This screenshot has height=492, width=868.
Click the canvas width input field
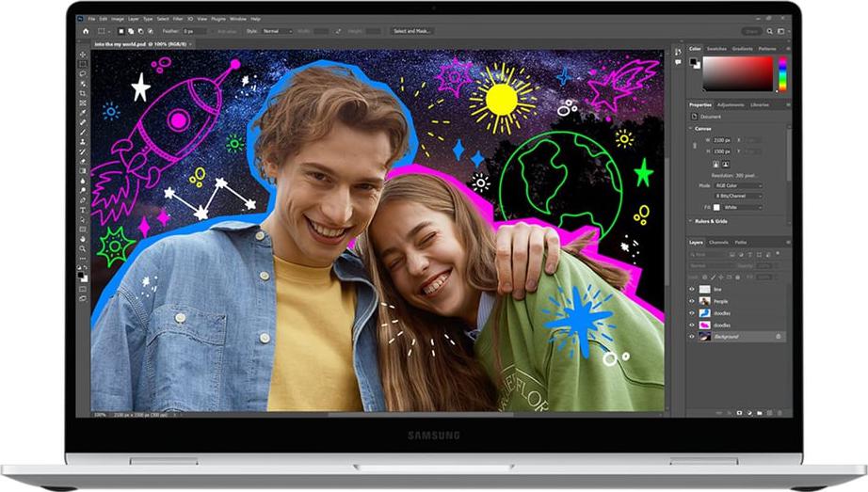723,140
